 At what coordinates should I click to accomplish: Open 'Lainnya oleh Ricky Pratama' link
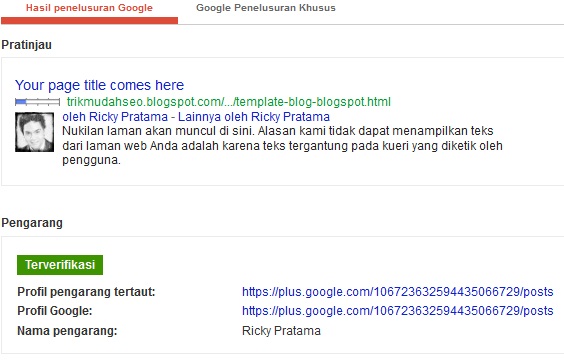point(254,117)
